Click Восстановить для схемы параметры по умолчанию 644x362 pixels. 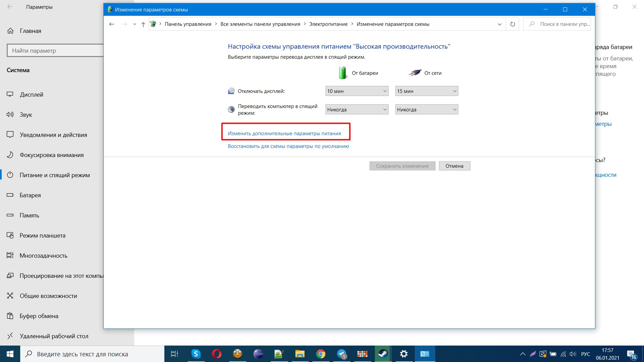click(x=288, y=146)
